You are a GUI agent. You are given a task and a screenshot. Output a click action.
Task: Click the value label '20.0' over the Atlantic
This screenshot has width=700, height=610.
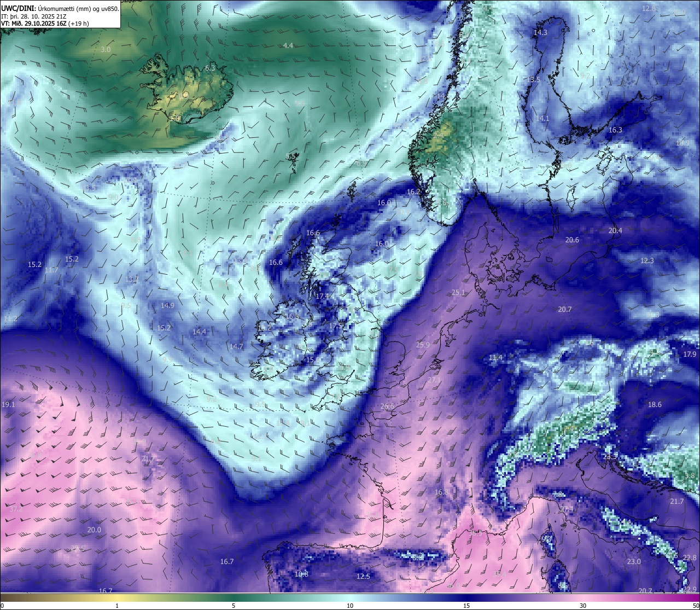[x=94, y=530]
